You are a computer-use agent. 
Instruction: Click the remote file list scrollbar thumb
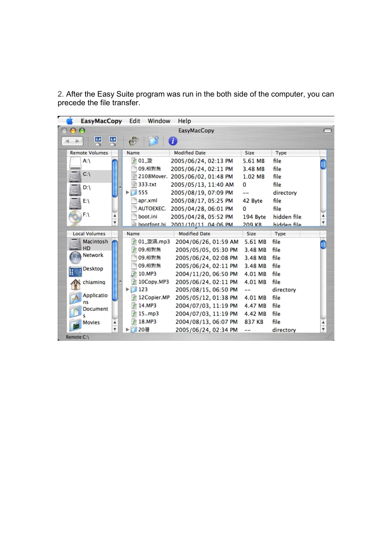(x=323, y=164)
